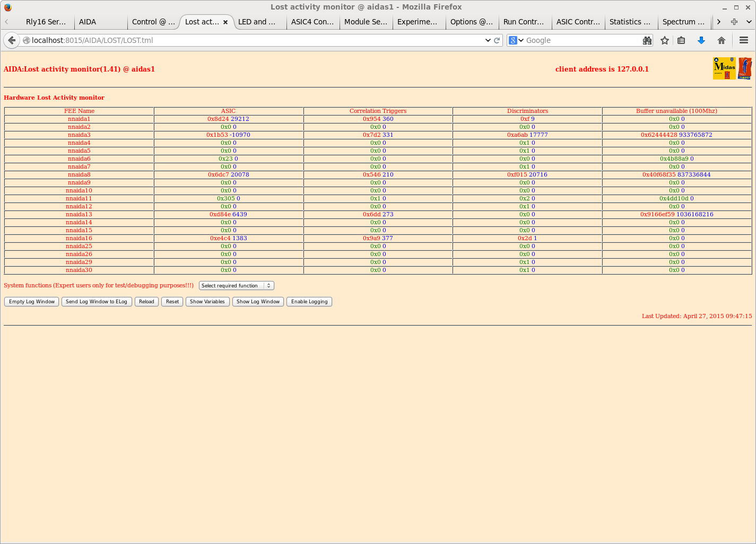The height and width of the screenshot is (544, 756).
Task: Click Last Updated timestamp text
Action: [697, 316]
